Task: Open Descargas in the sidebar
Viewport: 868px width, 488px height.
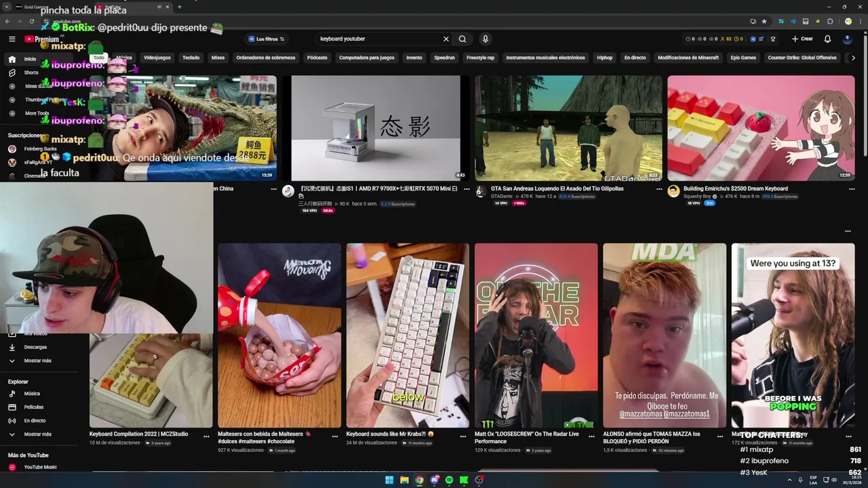Action: (x=35, y=347)
